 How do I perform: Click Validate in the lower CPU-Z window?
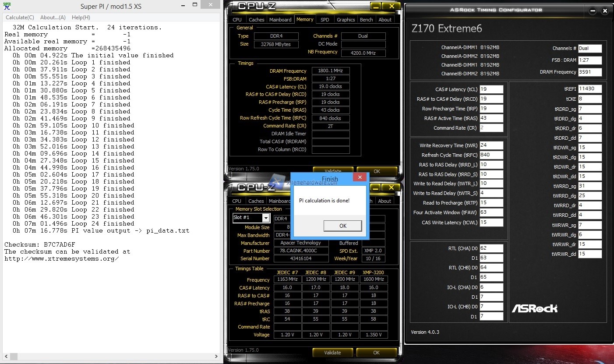coord(332,353)
